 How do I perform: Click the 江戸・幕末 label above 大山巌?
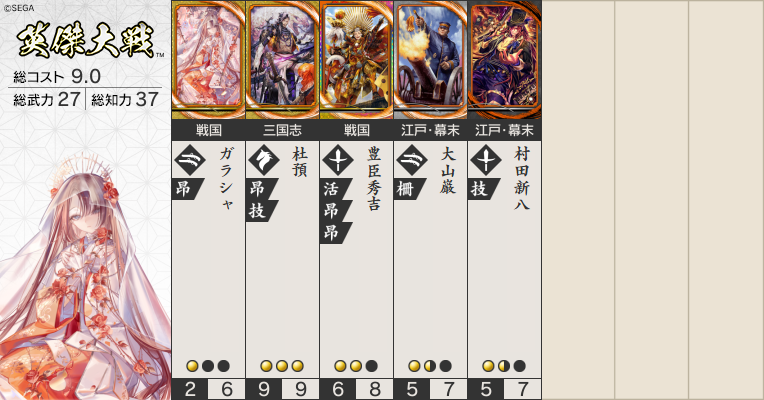tap(431, 131)
